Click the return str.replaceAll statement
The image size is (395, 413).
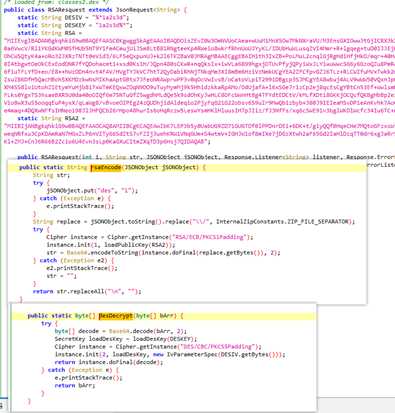(x=87, y=291)
